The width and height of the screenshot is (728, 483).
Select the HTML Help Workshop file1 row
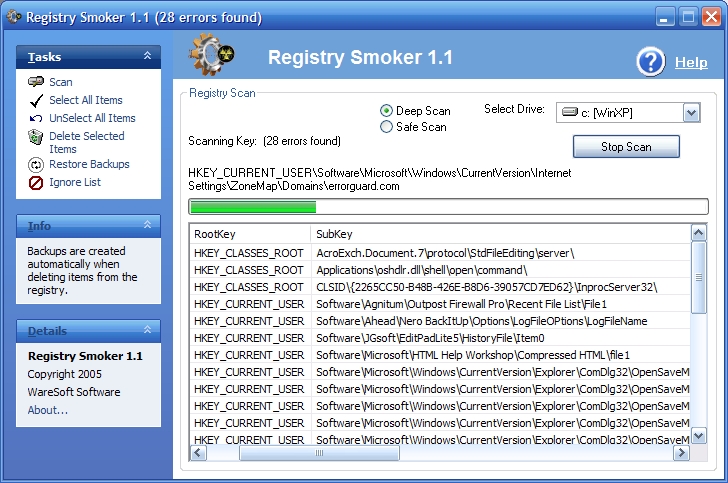(440, 355)
